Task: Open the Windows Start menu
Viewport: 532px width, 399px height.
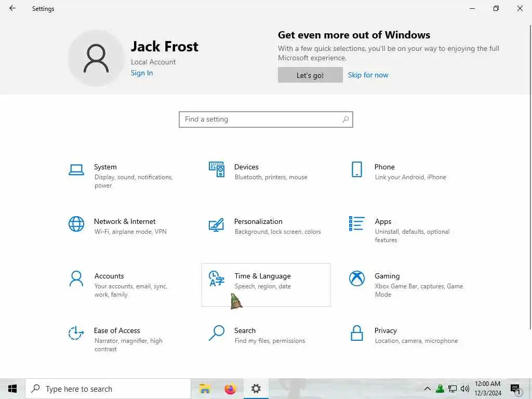Action: 12,389
